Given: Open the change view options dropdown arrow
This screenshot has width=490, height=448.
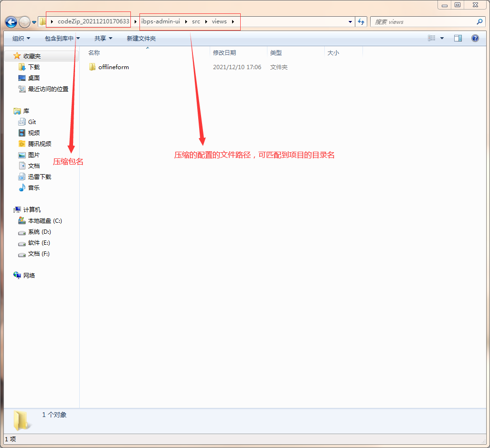Looking at the screenshot, I should pyautogui.click(x=442, y=38).
